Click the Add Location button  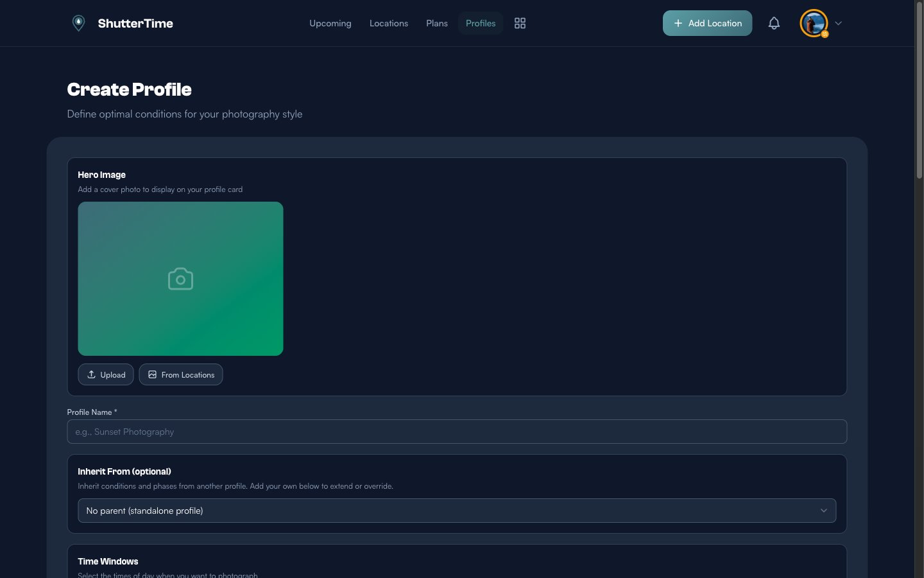[707, 23]
